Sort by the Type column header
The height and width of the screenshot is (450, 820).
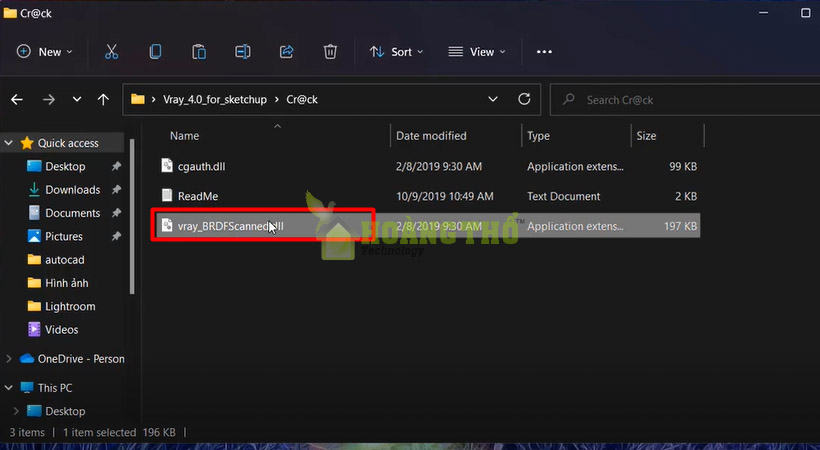[538, 136]
